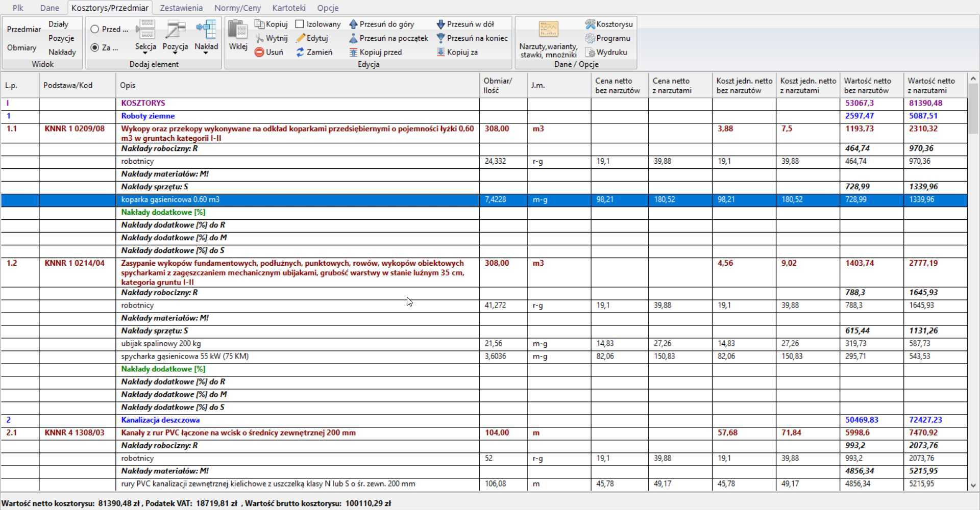This screenshot has height=510, width=980.
Task: Select the KOSZTORYS root row
Action: [484, 103]
